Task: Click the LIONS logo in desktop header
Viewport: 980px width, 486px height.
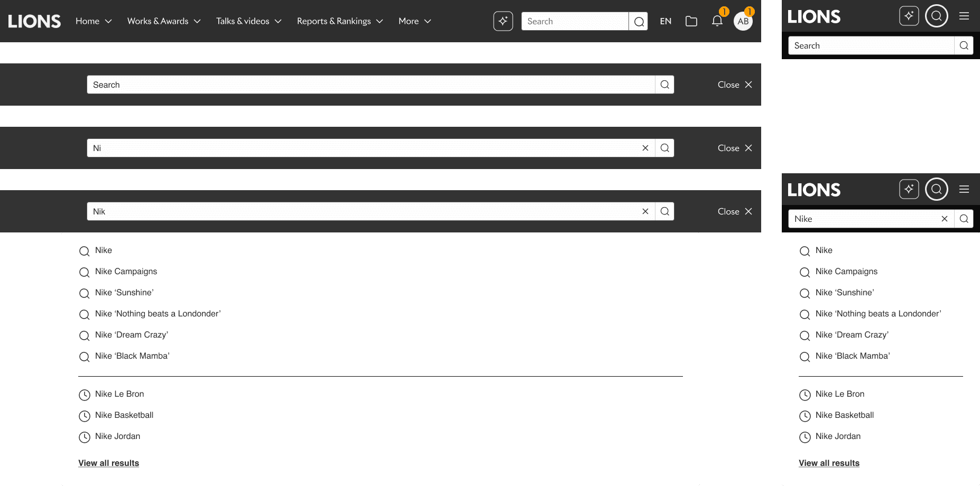Action: (34, 21)
